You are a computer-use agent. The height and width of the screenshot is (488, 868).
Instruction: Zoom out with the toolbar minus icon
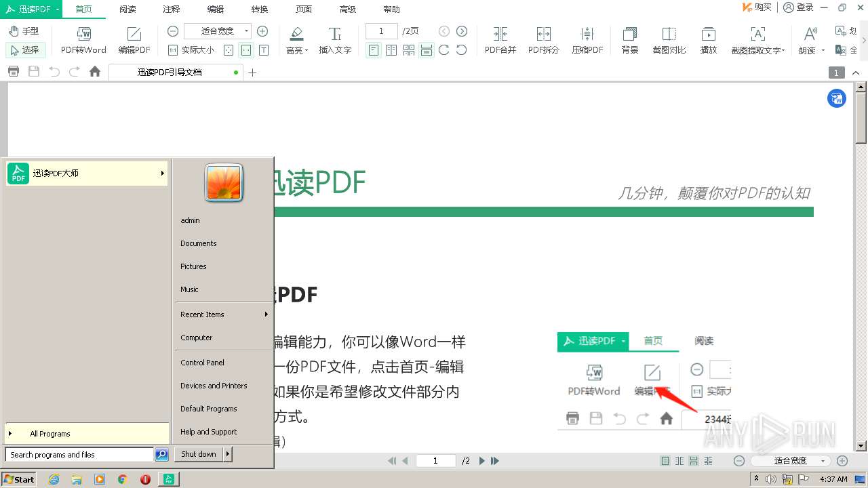click(173, 31)
